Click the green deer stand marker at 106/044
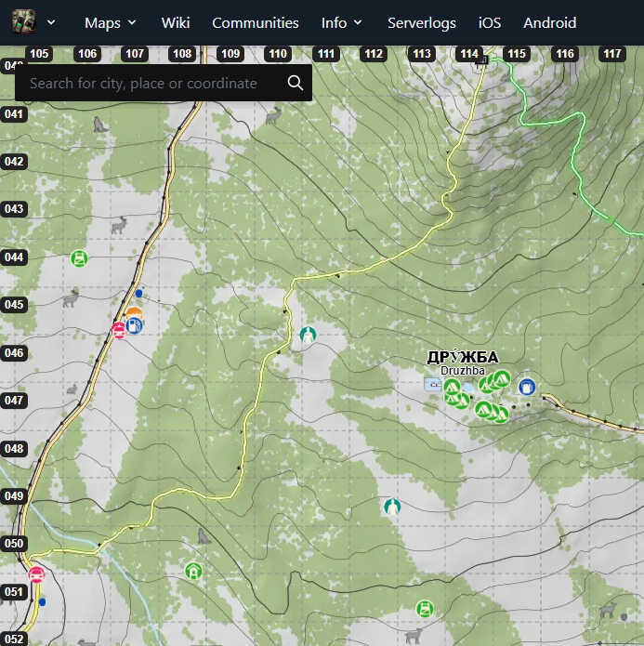The width and height of the screenshot is (644, 646). 79,258
